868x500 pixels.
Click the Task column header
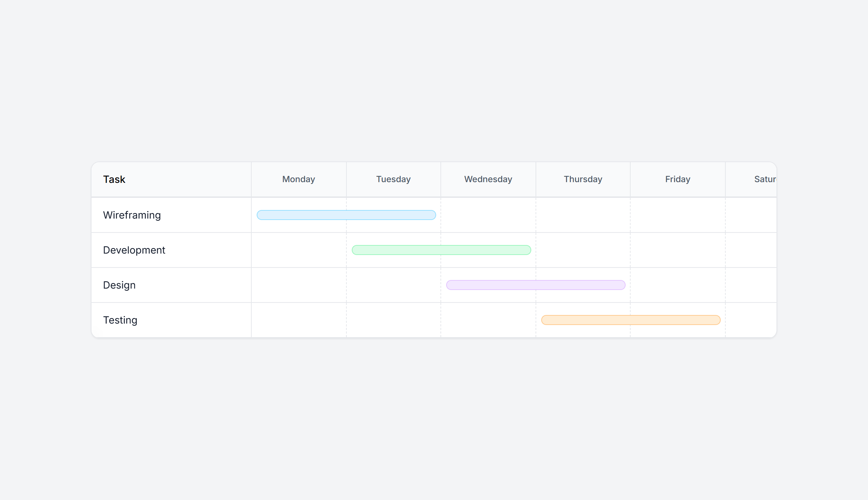click(114, 179)
